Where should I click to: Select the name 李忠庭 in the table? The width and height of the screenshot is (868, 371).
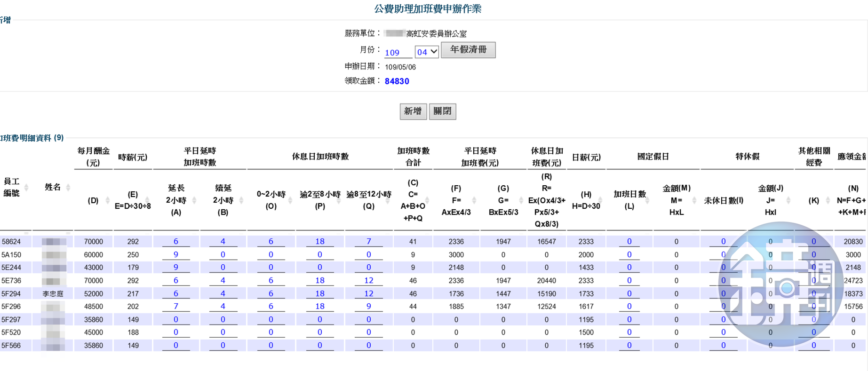pyautogui.click(x=53, y=294)
